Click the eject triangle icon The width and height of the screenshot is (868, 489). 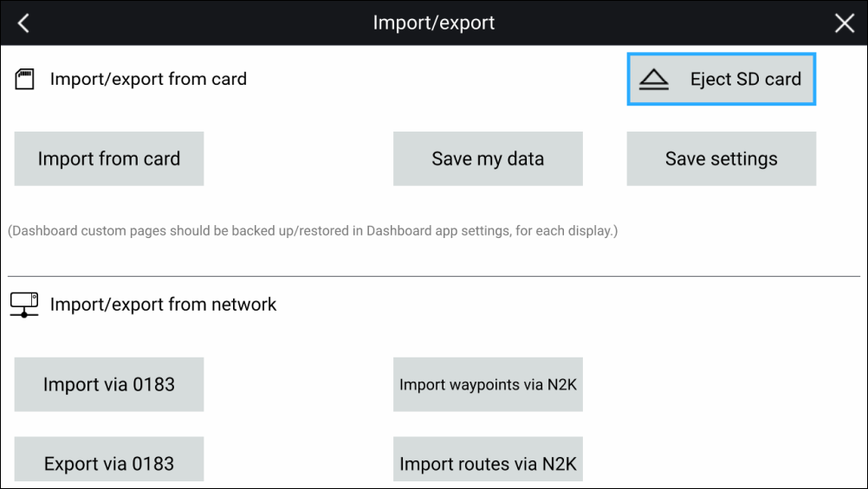click(x=654, y=80)
